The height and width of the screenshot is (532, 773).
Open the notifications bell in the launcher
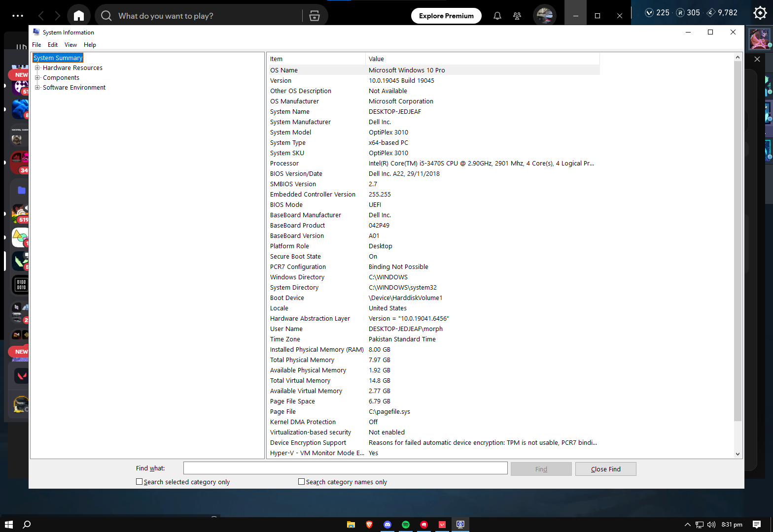click(x=497, y=16)
